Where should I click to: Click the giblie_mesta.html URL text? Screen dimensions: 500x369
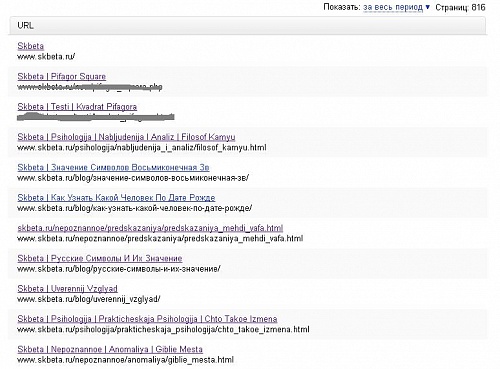pos(125,360)
